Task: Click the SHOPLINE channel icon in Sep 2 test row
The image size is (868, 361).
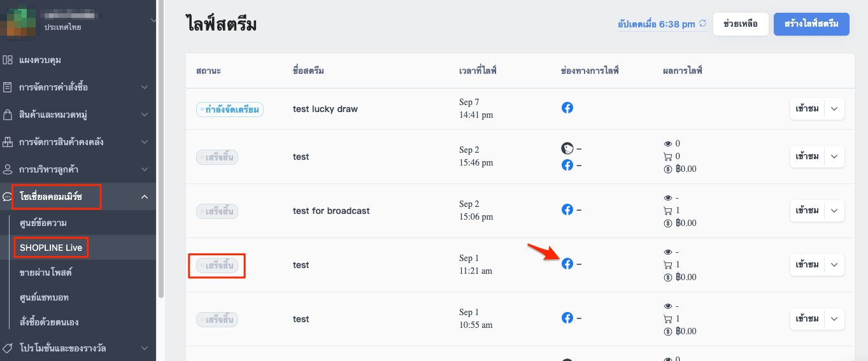Action: [x=567, y=149]
